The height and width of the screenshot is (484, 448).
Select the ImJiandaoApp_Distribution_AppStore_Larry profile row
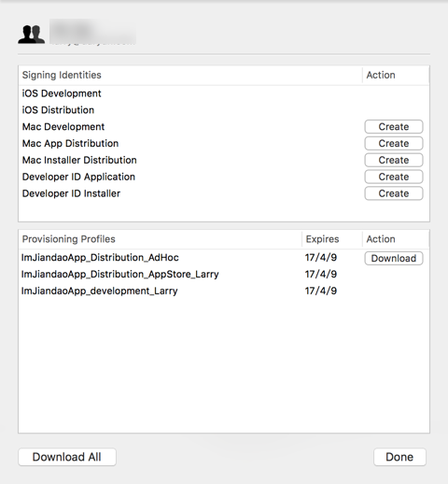tap(224, 274)
